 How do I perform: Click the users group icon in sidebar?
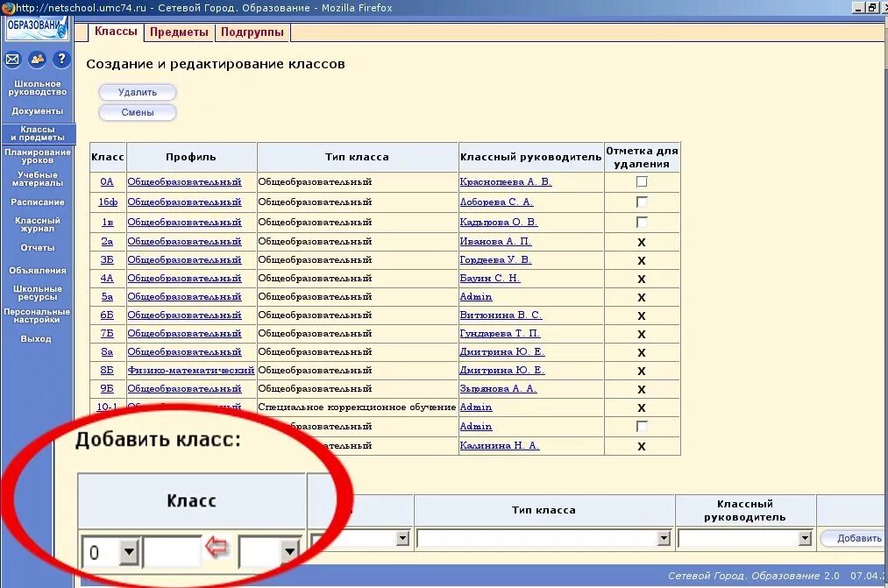tap(38, 59)
